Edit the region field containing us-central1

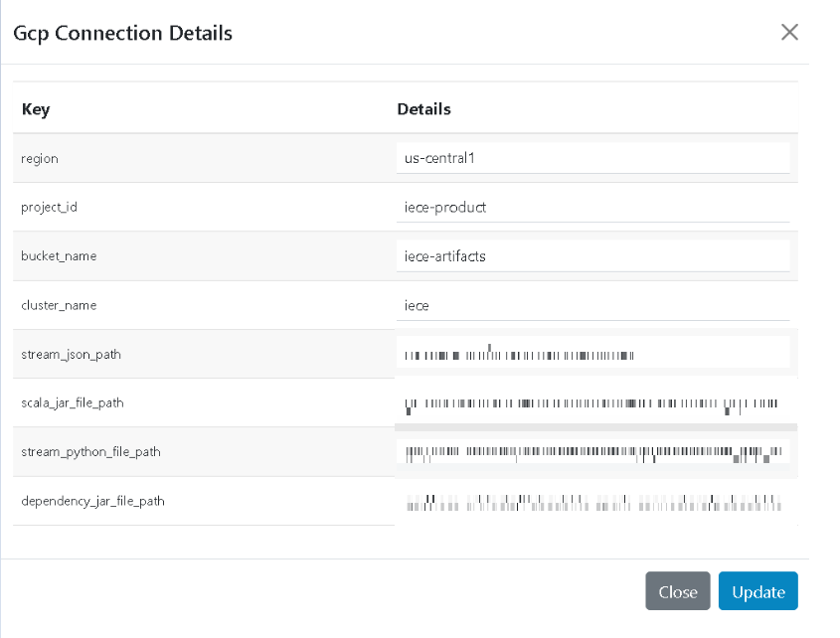tap(592, 158)
